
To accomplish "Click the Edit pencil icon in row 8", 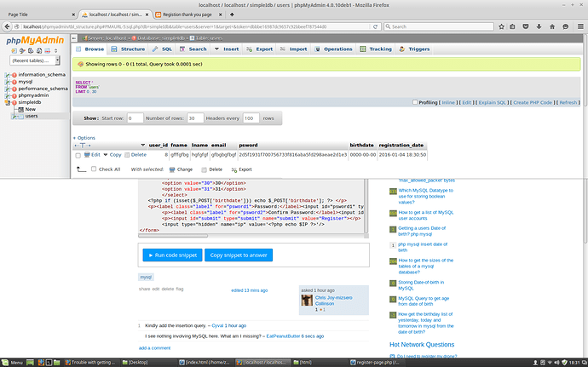I will point(87,155).
